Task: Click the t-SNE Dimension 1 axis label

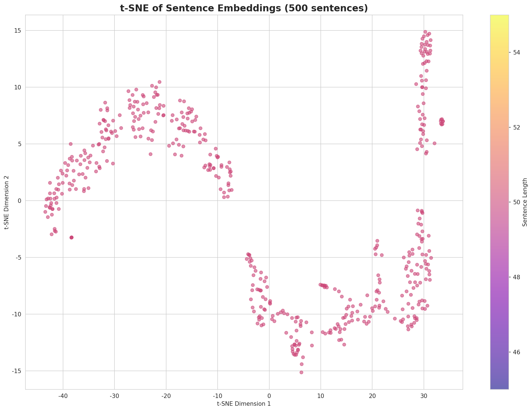Action: [243, 404]
